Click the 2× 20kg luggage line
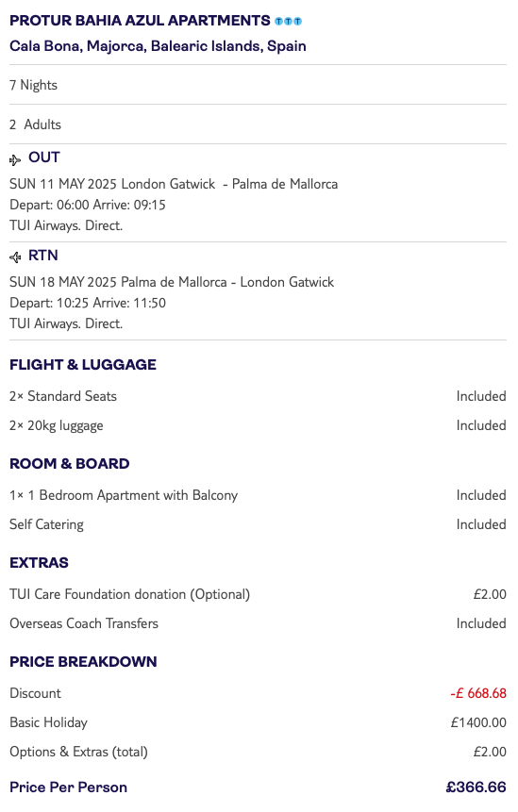 tap(258, 425)
